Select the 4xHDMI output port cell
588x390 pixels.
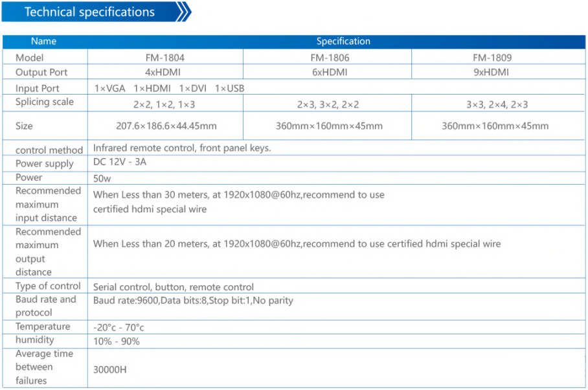click(164, 73)
